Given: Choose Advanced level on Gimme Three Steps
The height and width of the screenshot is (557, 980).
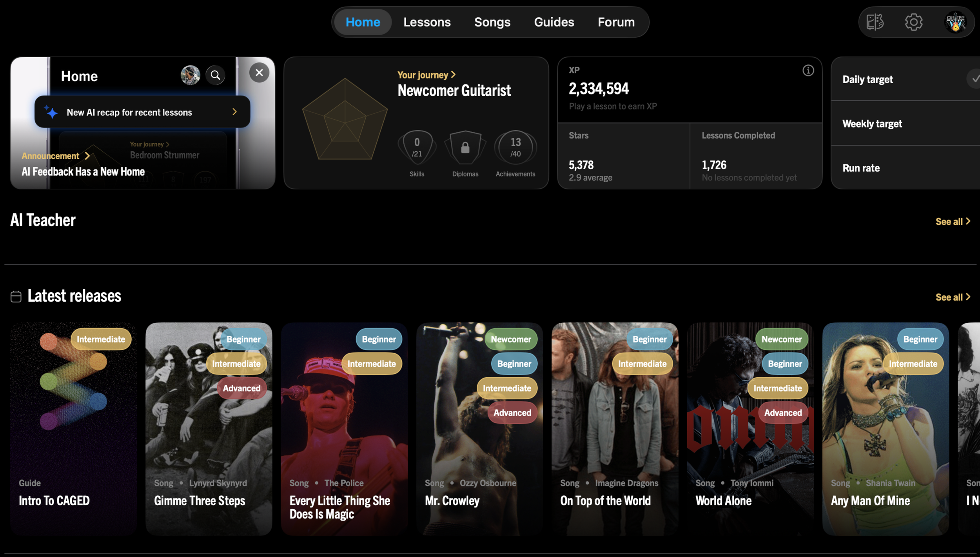Looking at the screenshot, I should tap(241, 388).
